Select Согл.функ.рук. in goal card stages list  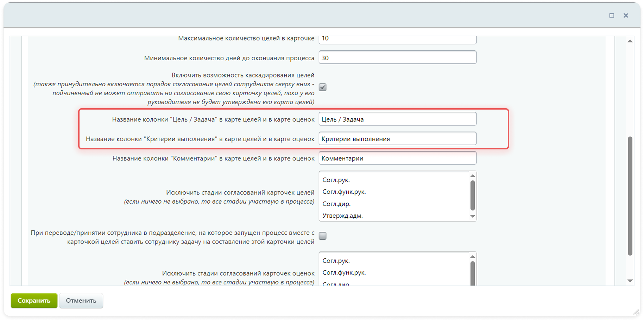click(344, 192)
